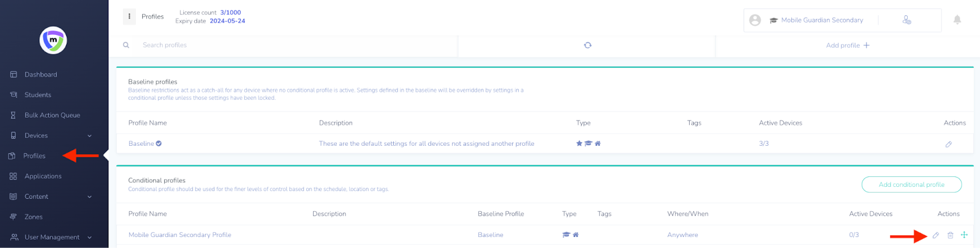Open the Mobile Guardian logo home
This screenshot has width=980, height=248.
[53, 40]
